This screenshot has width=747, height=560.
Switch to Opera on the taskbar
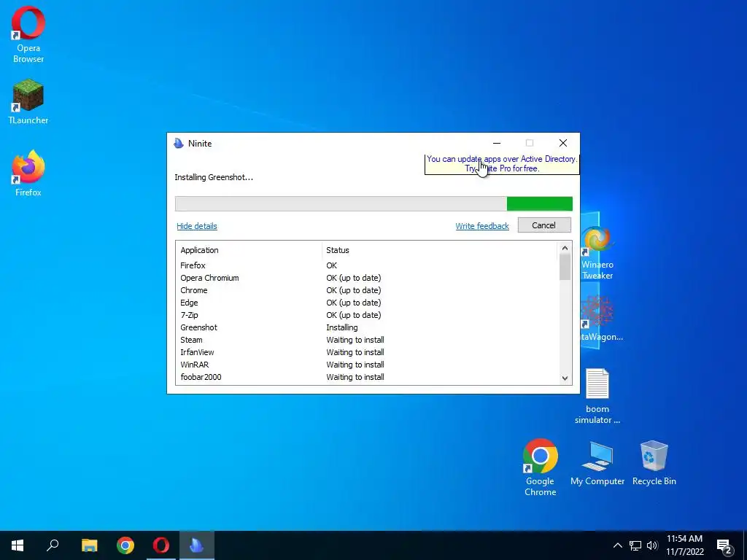161,545
